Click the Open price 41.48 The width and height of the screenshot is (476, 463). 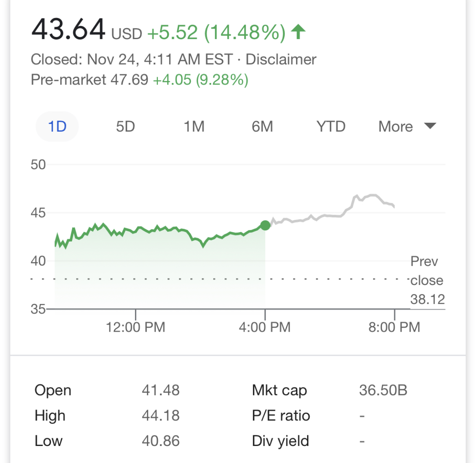tap(161, 390)
